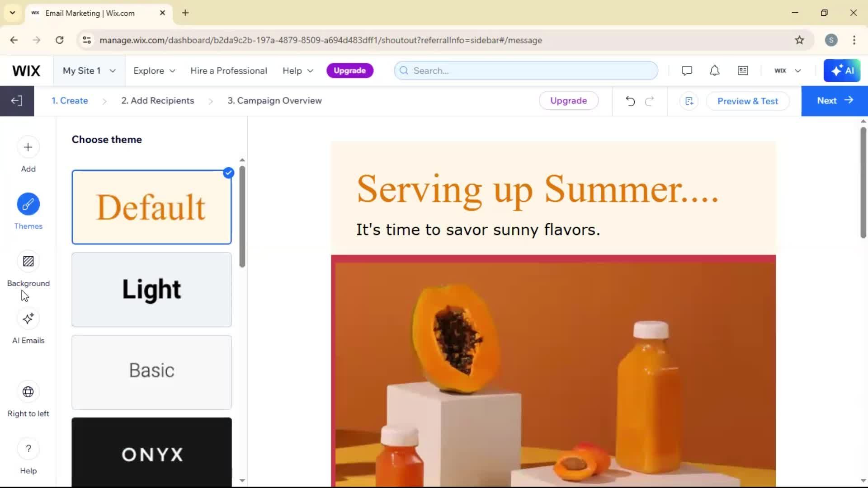Click the Wix logo
This screenshot has width=868, height=488.
(26, 71)
